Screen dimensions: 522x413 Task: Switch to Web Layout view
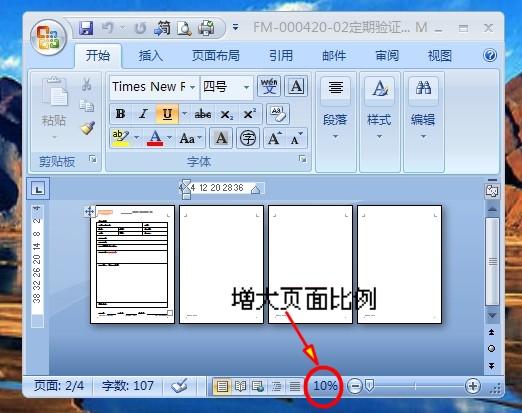tap(258, 386)
